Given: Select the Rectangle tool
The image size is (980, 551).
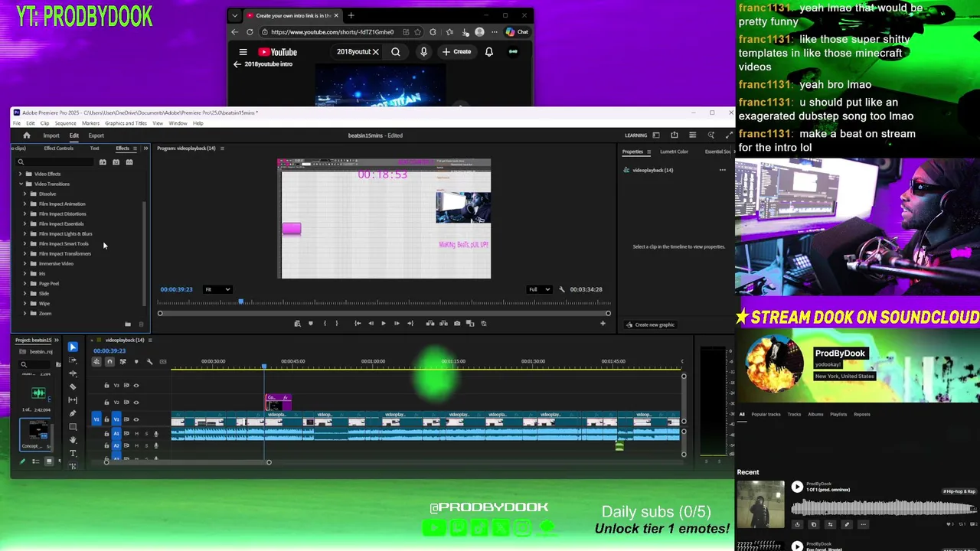Looking at the screenshot, I should [x=73, y=426].
